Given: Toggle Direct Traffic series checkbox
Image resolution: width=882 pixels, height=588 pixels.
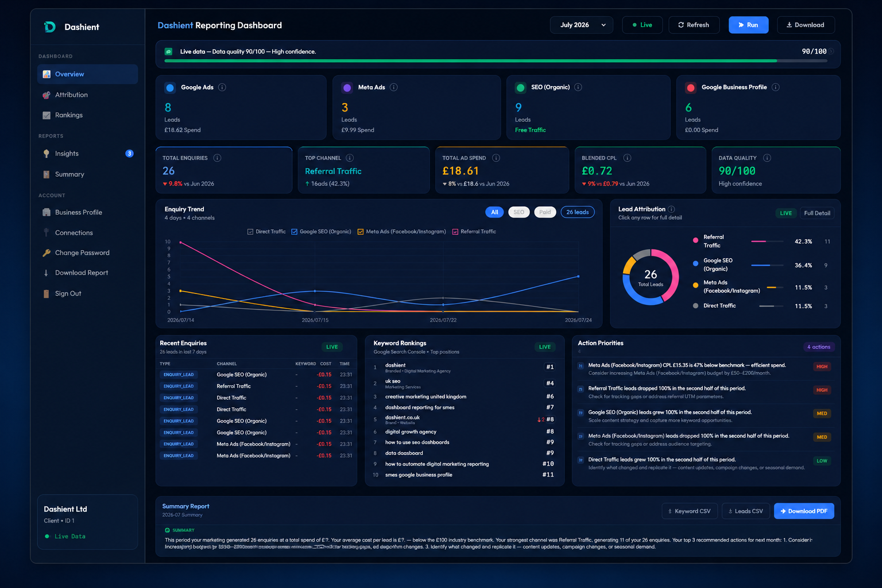Looking at the screenshot, I should click(x=250, y=232).
